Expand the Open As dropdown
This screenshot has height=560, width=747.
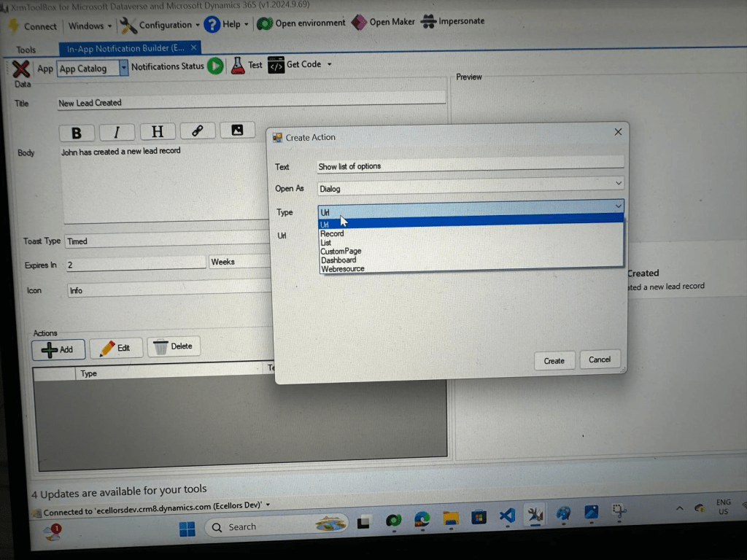618,184
